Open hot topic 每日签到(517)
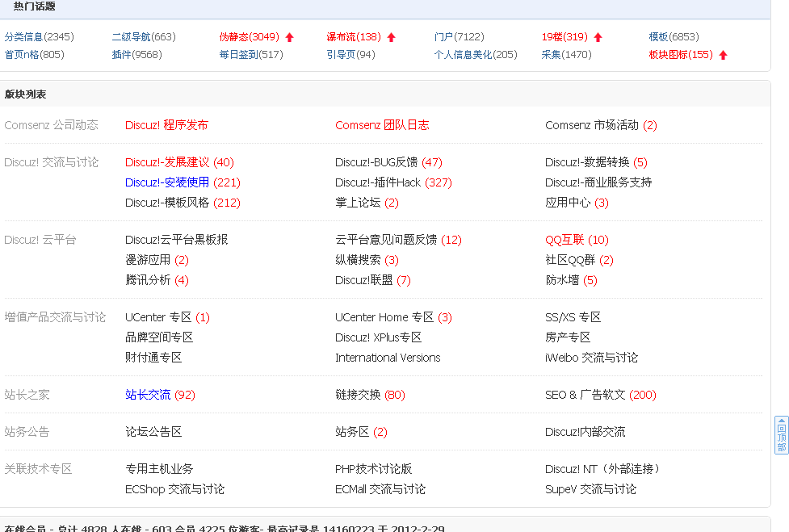 click(x=251, y=54)
